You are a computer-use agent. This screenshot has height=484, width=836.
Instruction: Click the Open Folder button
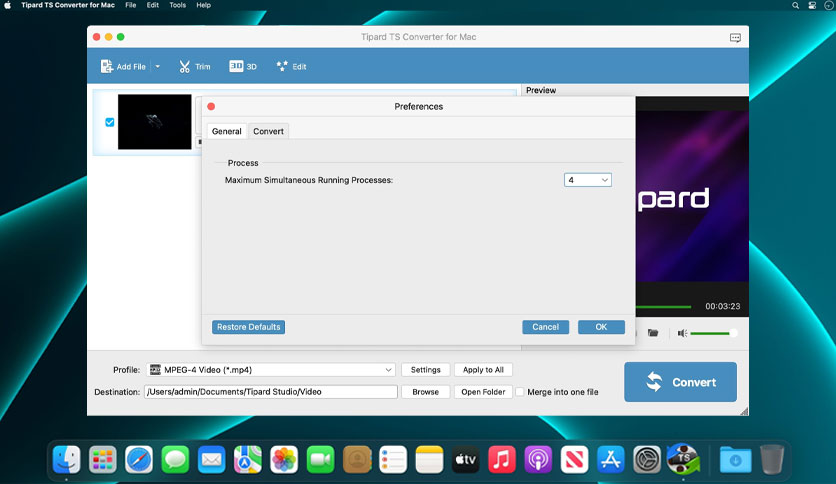coord(483,392)
